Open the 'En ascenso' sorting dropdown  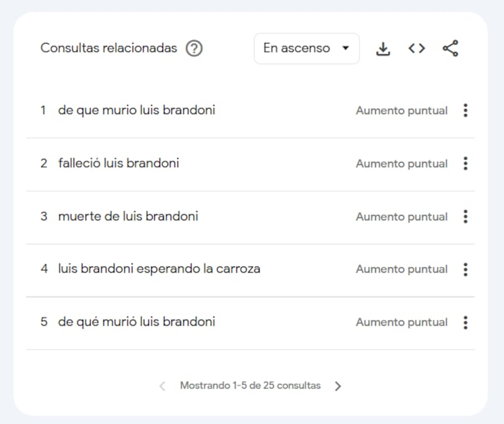306,48
